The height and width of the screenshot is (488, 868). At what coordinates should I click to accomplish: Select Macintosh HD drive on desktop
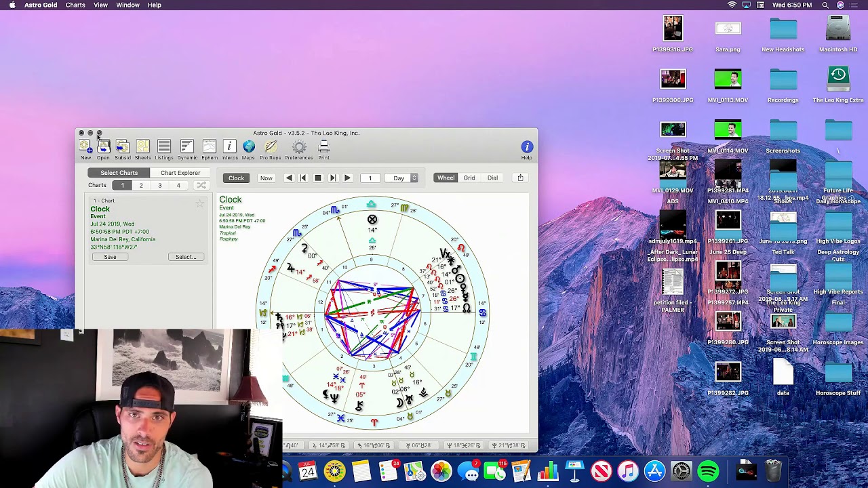coord(838,34)
